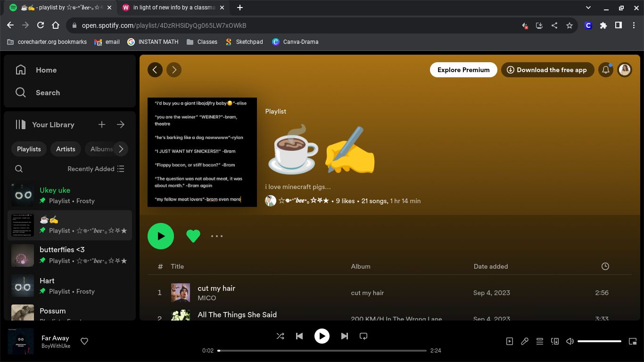The width and height of the screenshot is (644, 362).
Task: Mute the volume speaker icon
Action: click(570, 341)
